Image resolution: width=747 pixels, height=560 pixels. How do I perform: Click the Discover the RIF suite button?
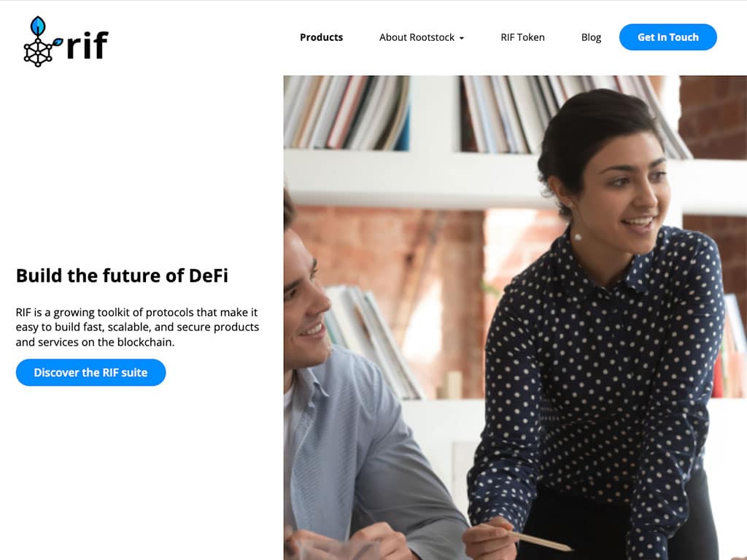click(x=90, y=373)
